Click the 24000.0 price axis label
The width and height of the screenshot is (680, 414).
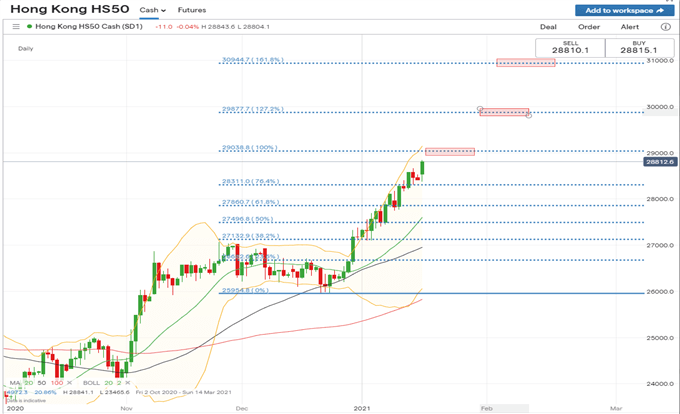(660, 384)
